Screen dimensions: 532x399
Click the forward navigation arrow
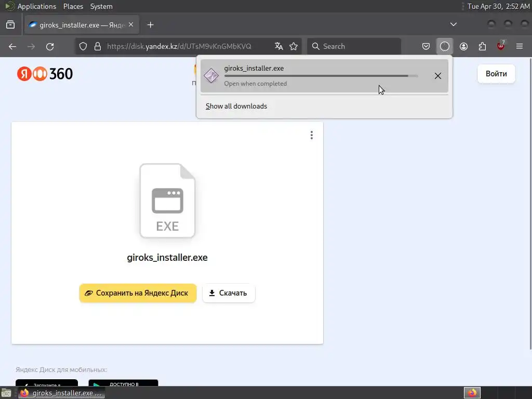click(31, 46)
